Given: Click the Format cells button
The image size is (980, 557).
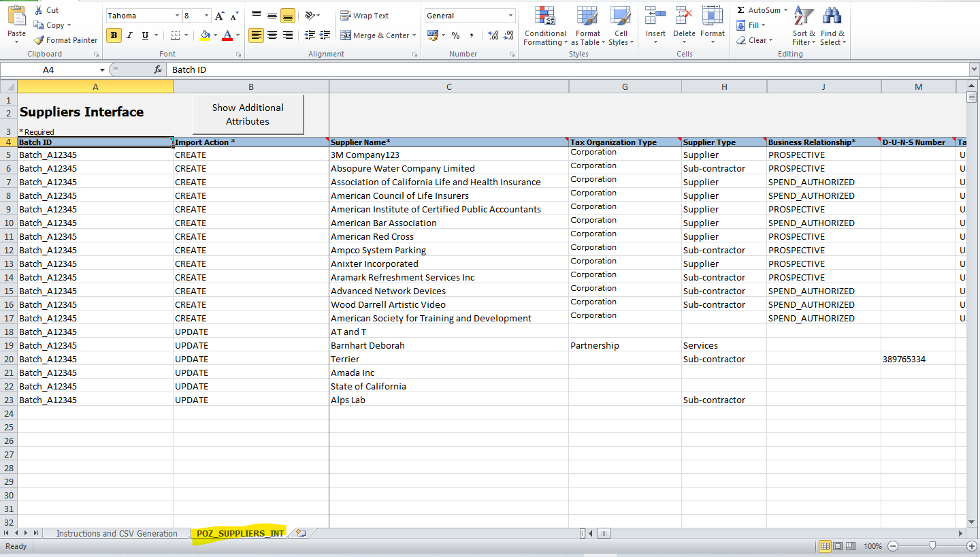Looking at the screenshot, I should pyautogui.click(x=713, y=24).
